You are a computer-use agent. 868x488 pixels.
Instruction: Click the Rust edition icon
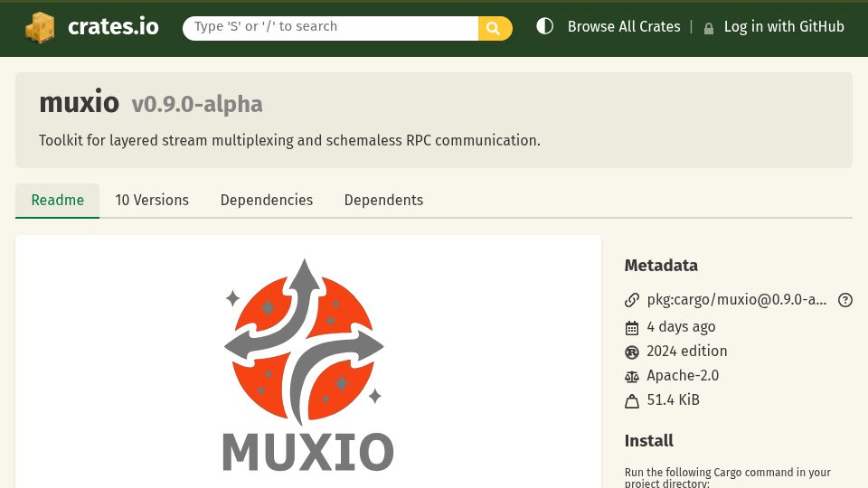point(632,352)
